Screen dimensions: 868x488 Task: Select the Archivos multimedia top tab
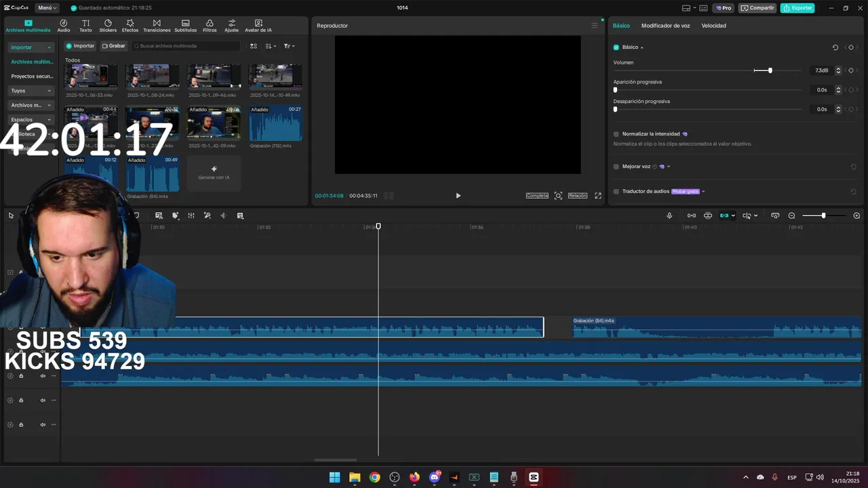(28, 26)
